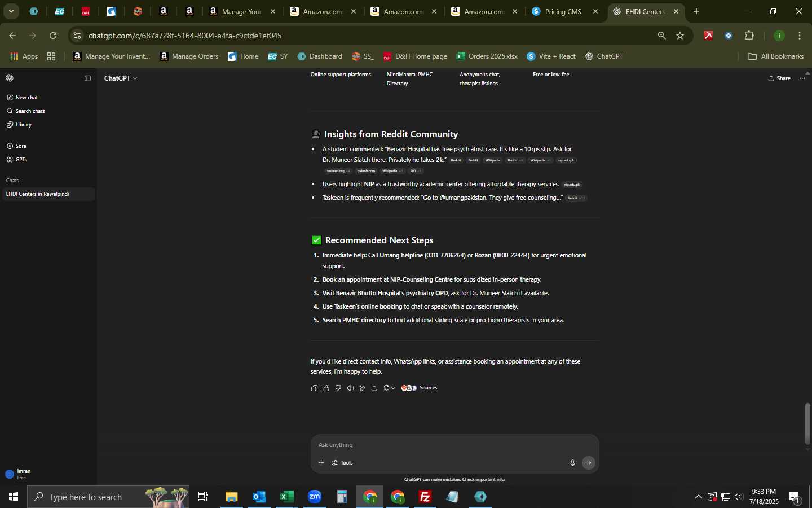812x508 pixels.
Task: Toggle the ChatGPT sidebar closed
Action: point(87,78)
